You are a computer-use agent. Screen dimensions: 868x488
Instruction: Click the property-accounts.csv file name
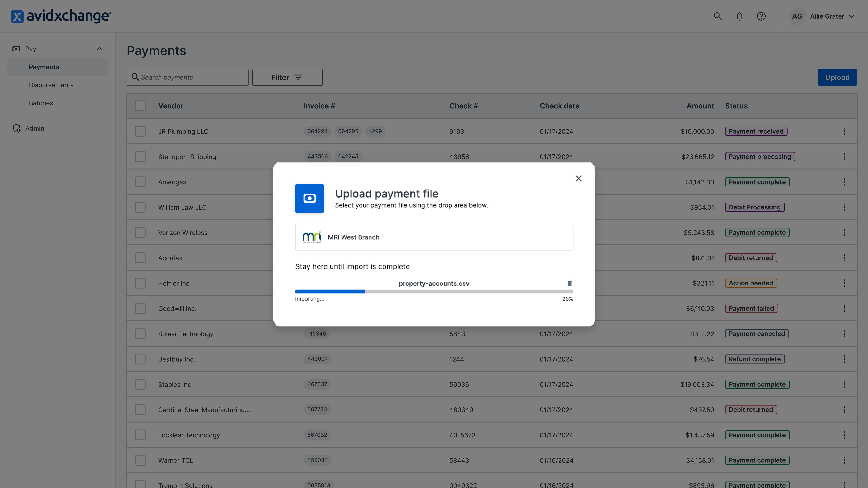tap(434, 284)
